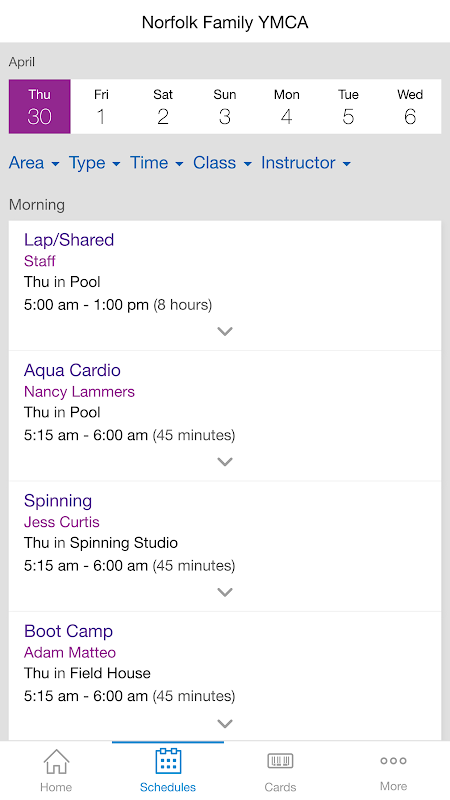Click the Morning section label
This screenshot has height=800, width=450.
[x=37, y=205]
